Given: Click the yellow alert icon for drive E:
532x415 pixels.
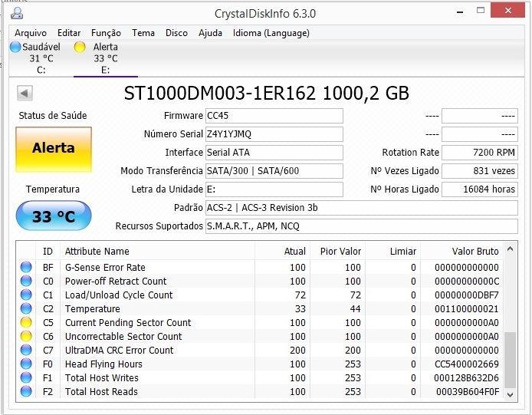Looking at the screenshot, I should (x=80, y=47).
